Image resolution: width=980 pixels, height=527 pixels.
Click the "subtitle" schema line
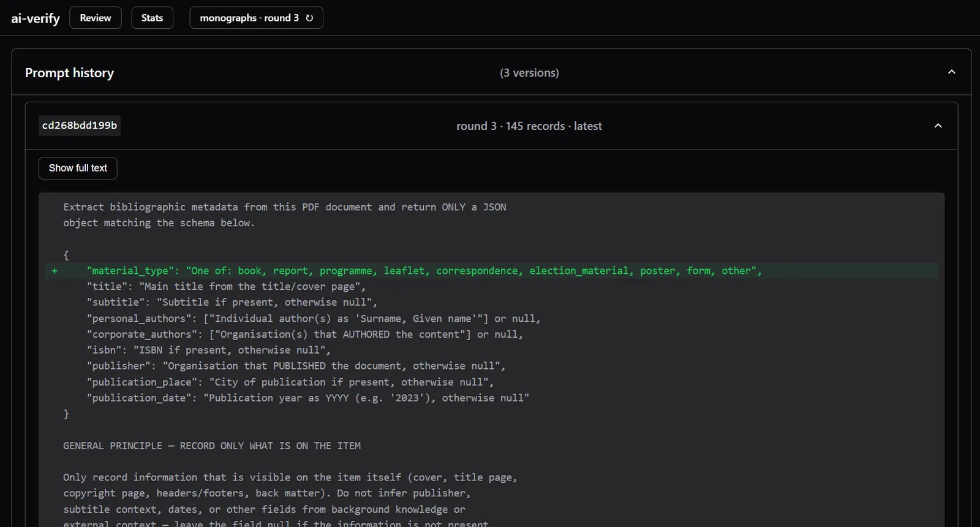(x=232, y=302)
